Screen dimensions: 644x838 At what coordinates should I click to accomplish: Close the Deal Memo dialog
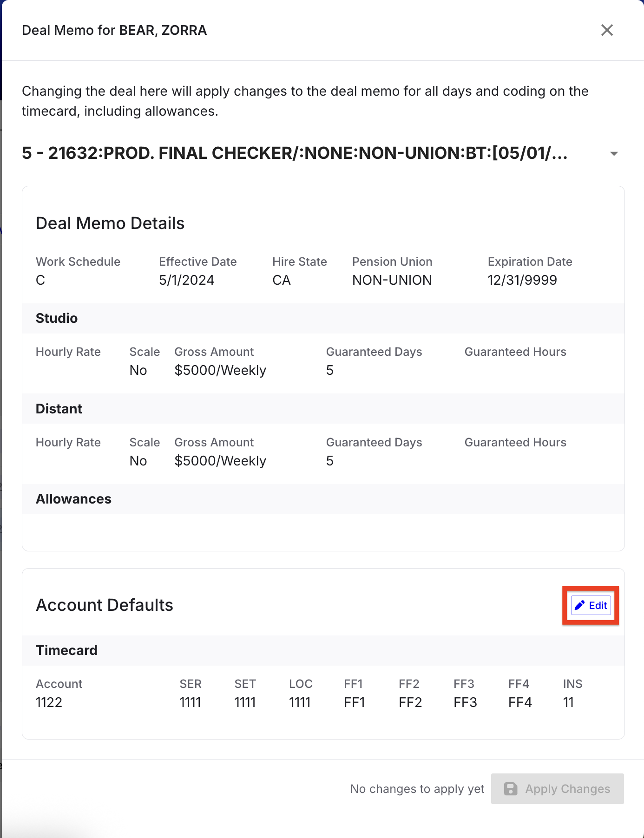(607, 30)
